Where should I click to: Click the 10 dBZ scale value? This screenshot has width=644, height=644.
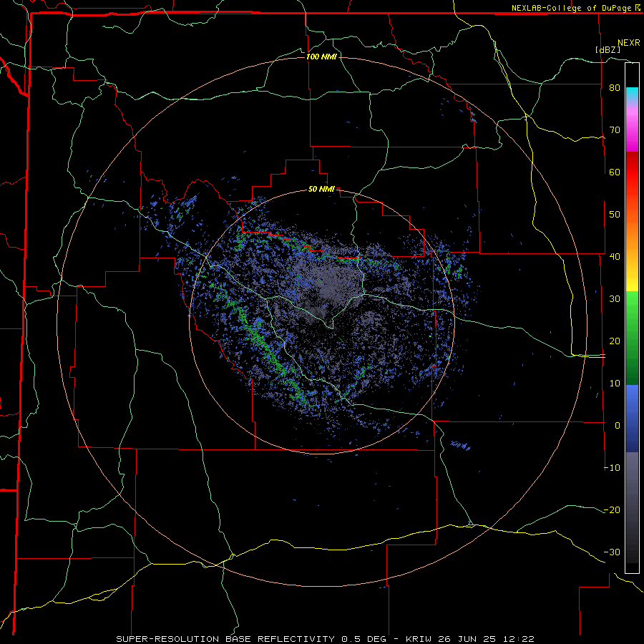(615, 384)
